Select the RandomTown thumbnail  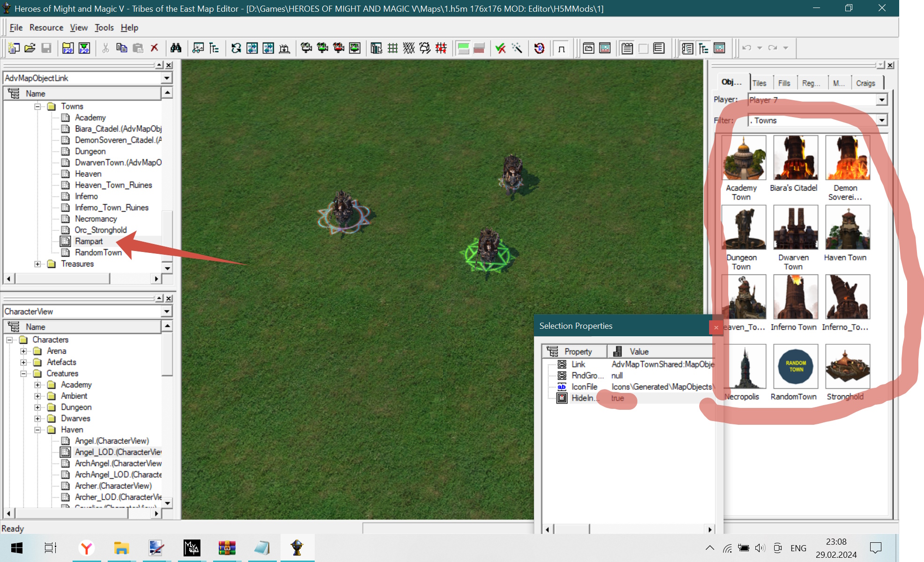coord(796,366)
